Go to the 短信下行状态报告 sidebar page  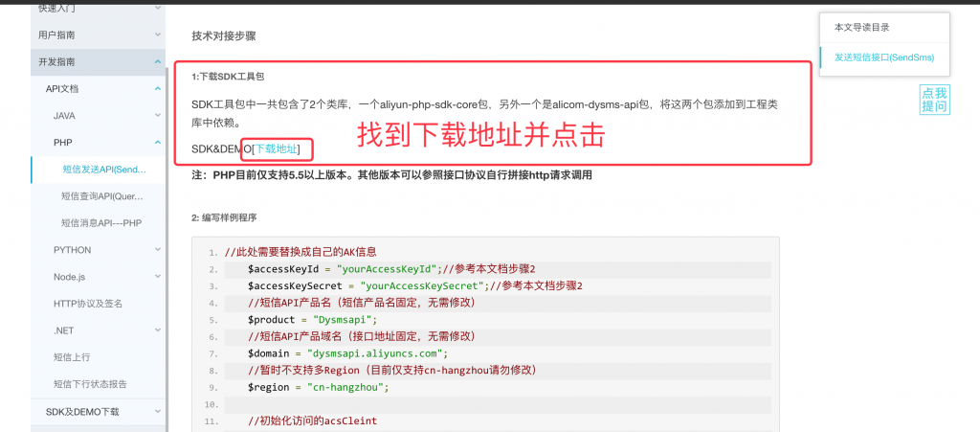point(90,384)
